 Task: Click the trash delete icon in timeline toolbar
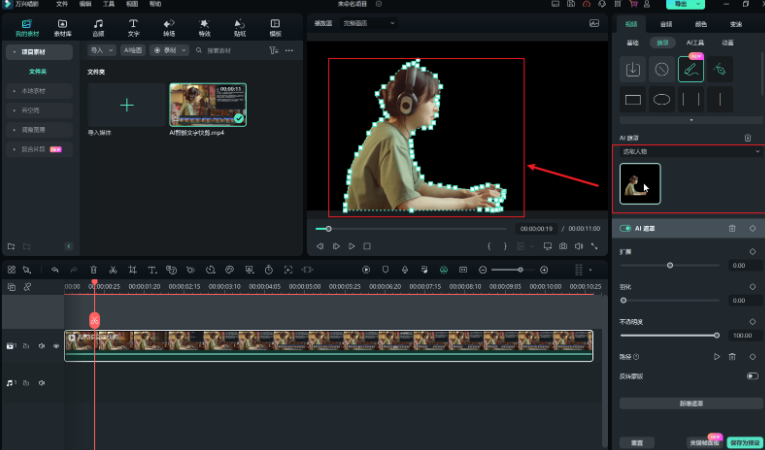click(93, 269)
